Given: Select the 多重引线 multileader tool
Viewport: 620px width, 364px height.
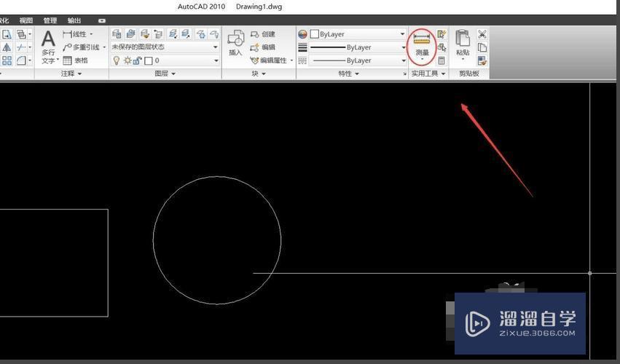Looking at the screenshot, I should point(81,47).
